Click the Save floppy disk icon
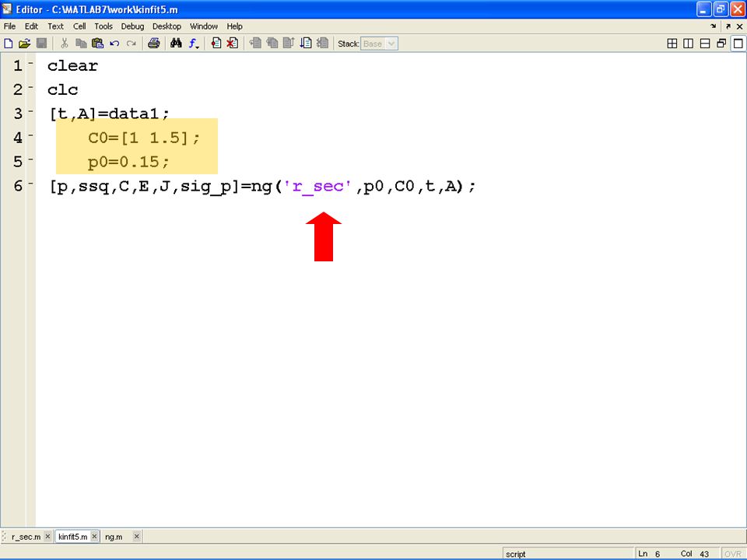 tap(41, 44)
